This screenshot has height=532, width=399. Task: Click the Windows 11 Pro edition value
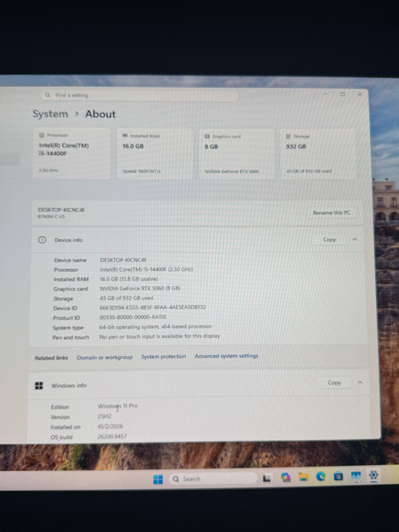tap(118, 406)
